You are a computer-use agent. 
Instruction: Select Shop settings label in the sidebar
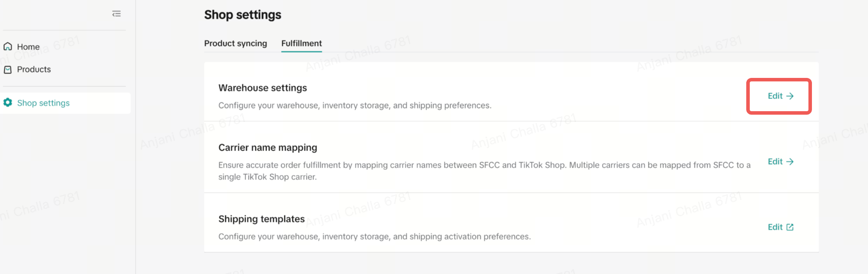pos(43,103)
